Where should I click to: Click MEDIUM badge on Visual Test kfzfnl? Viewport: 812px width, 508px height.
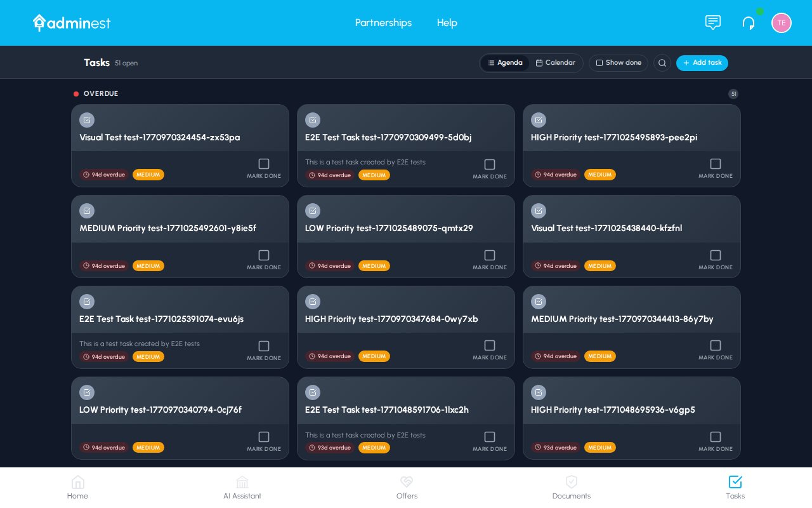point(600,266)
